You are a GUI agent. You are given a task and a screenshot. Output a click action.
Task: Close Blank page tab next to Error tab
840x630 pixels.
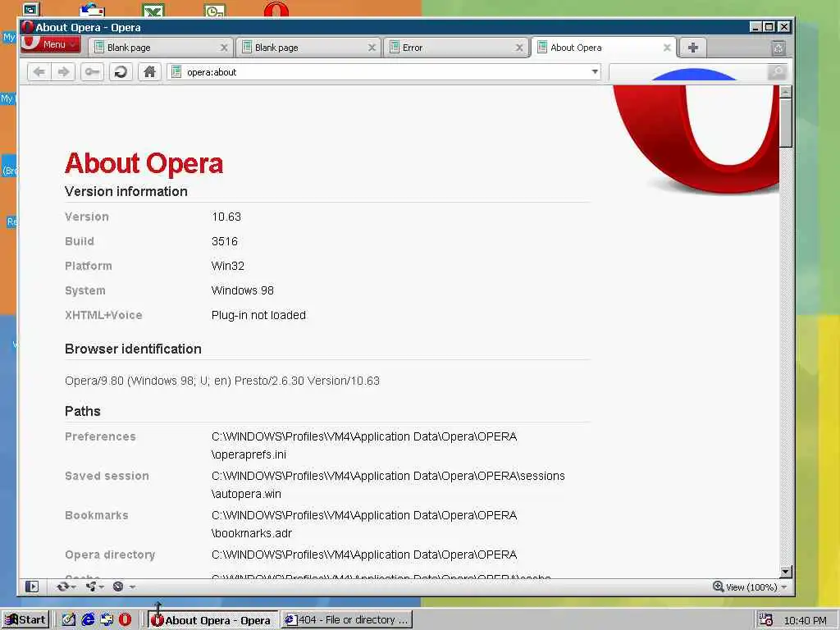[x=372, y=48]
